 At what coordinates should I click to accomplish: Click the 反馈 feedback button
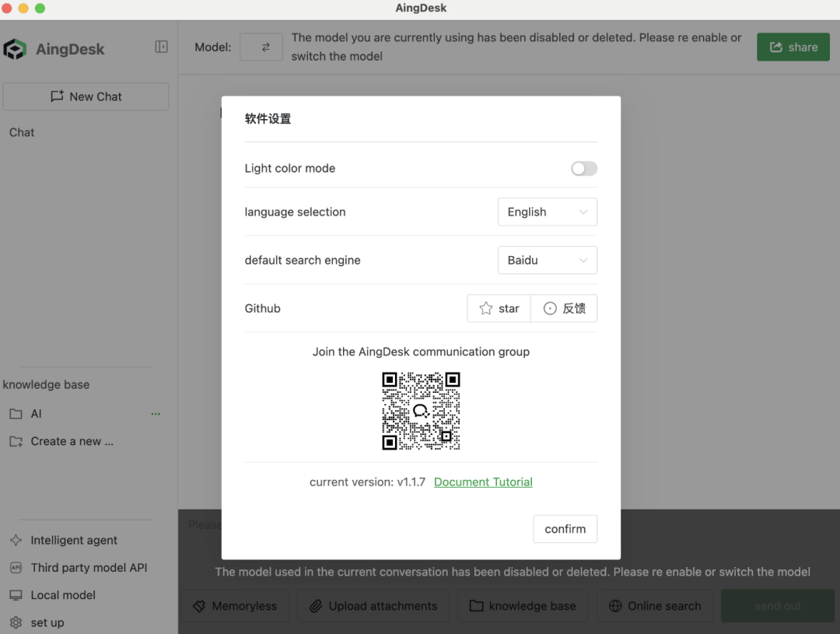(564, 308)
